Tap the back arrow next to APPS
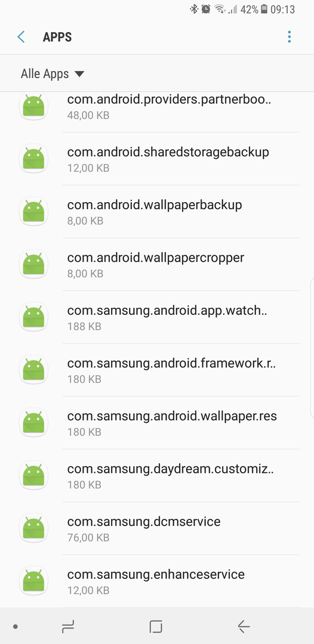 pyautogui.click(x=21, y=37)
